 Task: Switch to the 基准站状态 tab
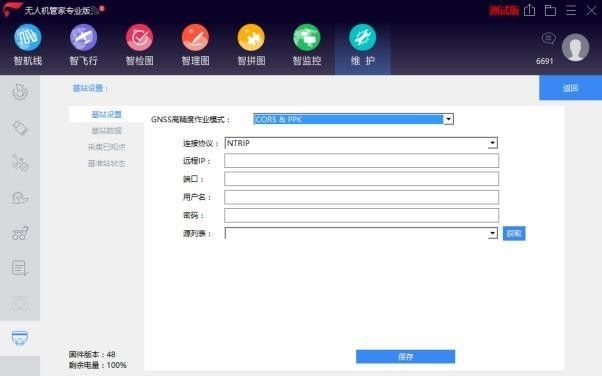[x=106, y=164]
